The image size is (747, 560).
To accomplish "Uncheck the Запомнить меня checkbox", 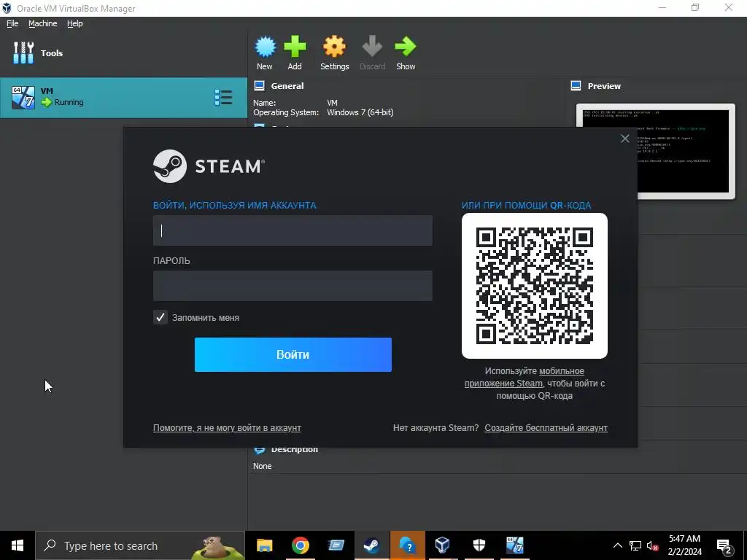I will pos(160,317).
